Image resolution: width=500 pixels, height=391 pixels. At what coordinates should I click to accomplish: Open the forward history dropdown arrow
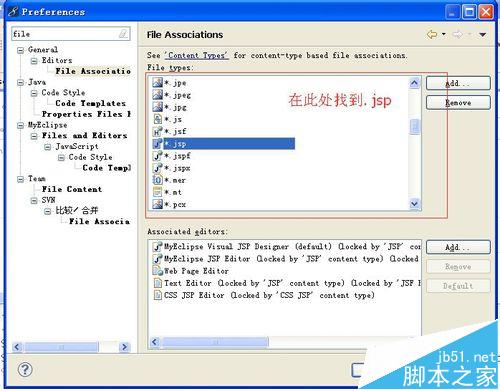pos(469,34)
